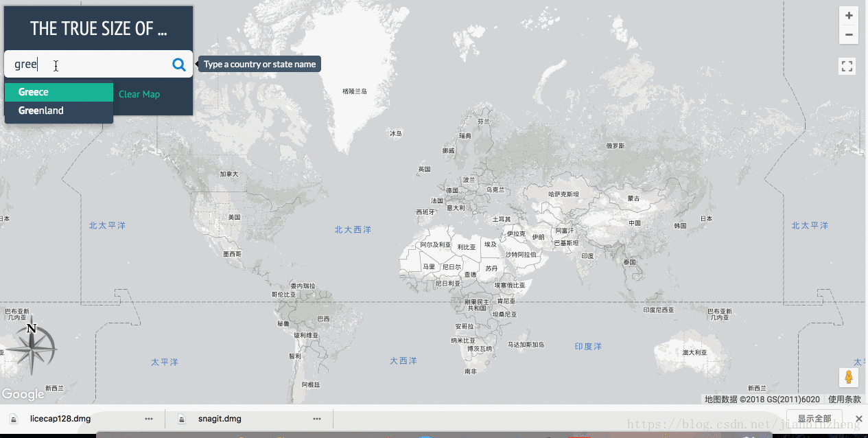Click the 苏丹 country label
This screenshot has width=868, height=438.
pos(491,268)
